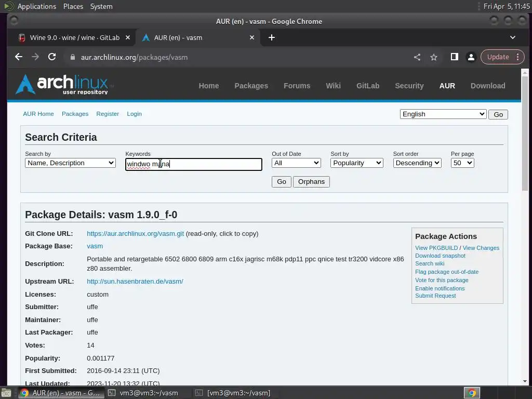Click Go next to language selector

[498, 115]
